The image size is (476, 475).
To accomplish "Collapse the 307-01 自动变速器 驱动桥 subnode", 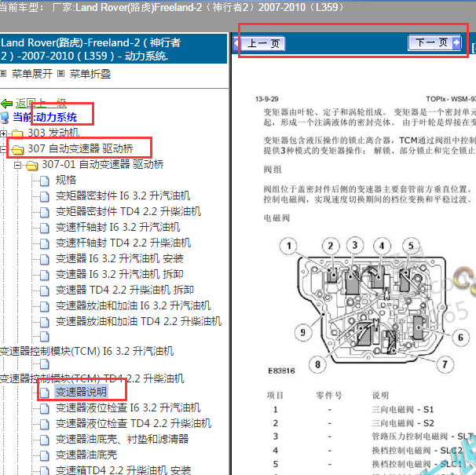I will click(x=18, y=165).
